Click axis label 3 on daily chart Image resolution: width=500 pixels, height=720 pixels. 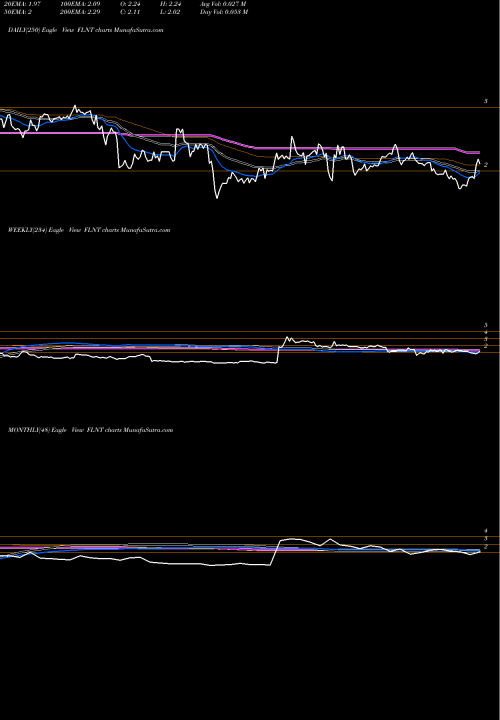pos(486,101)
